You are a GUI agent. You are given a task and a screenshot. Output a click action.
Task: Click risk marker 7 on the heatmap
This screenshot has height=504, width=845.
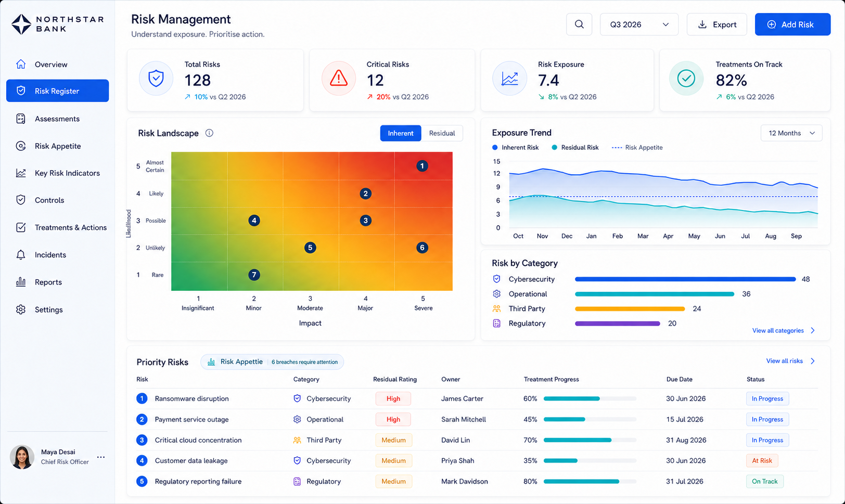(x=254, y=275)
